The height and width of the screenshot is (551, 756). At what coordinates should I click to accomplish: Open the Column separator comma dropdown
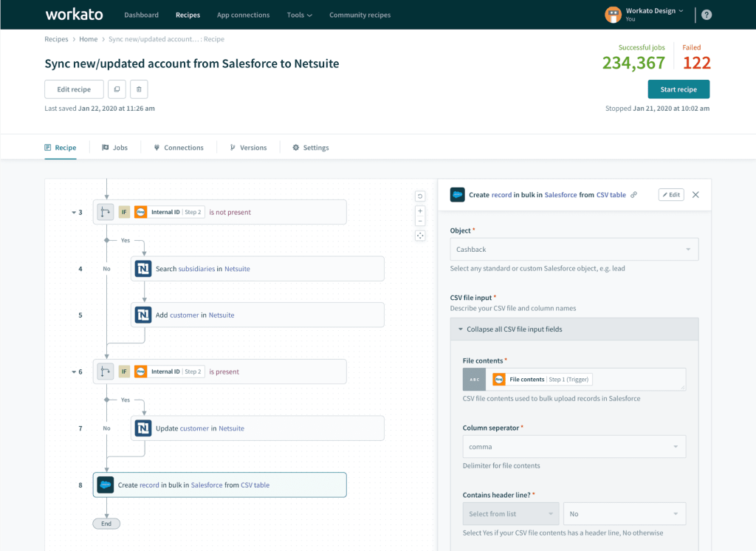[x=574, y=447]
